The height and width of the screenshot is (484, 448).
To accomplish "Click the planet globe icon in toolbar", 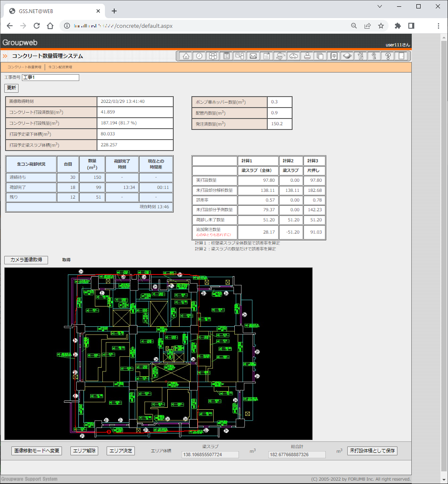I will 347,56.
